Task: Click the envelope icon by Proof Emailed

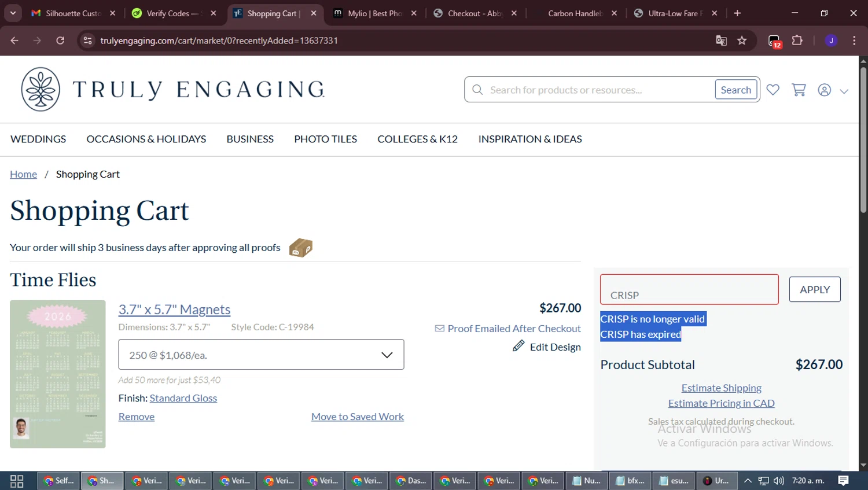Action: click(x=440, y=329)
